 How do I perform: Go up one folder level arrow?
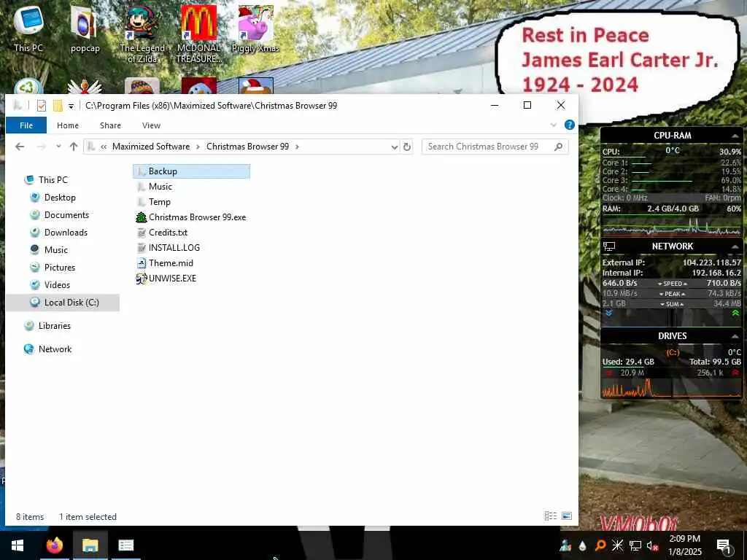pyautogui.click(x=74, y=147)
